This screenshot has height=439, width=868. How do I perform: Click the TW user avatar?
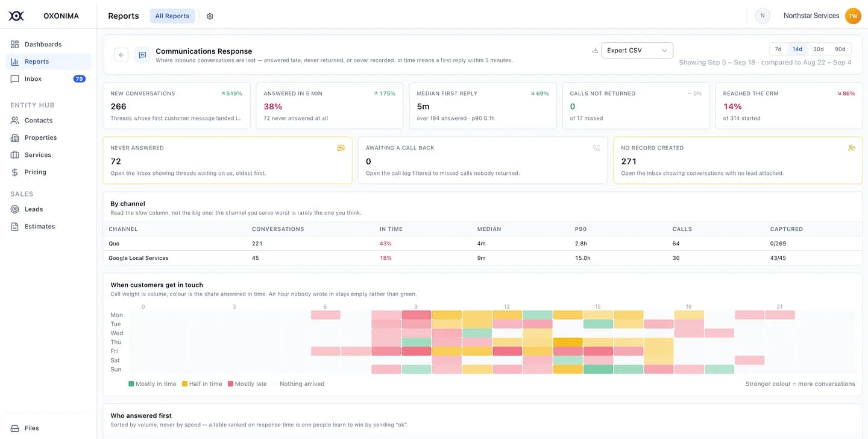(853, 16)
